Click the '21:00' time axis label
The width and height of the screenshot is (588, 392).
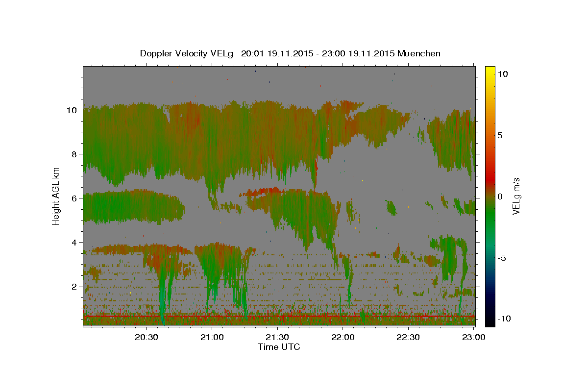[212, 337]
